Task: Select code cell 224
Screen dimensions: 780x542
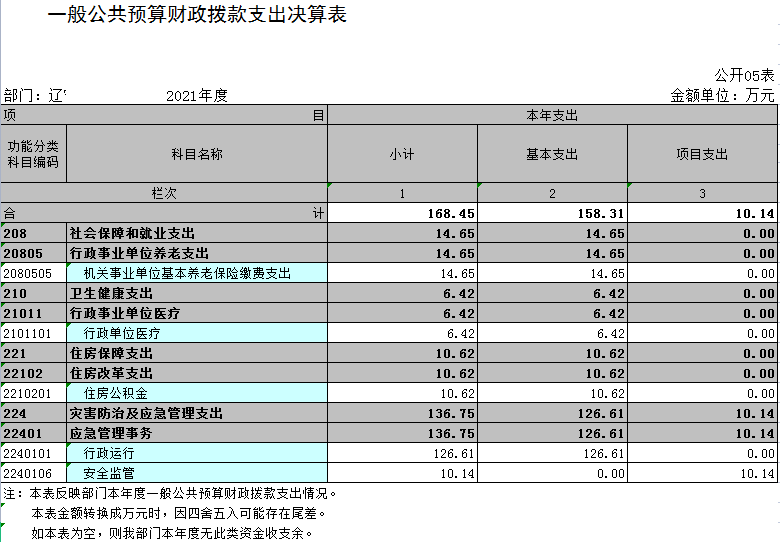Action: (x=33, y=413)
